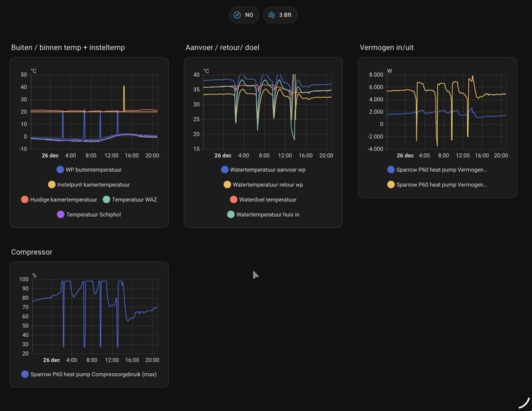Toggle yellow Sparrow P60 Vermogen series
Image resolution: width=532 pixels, height=411 pixels.
[x=438, y=185]
